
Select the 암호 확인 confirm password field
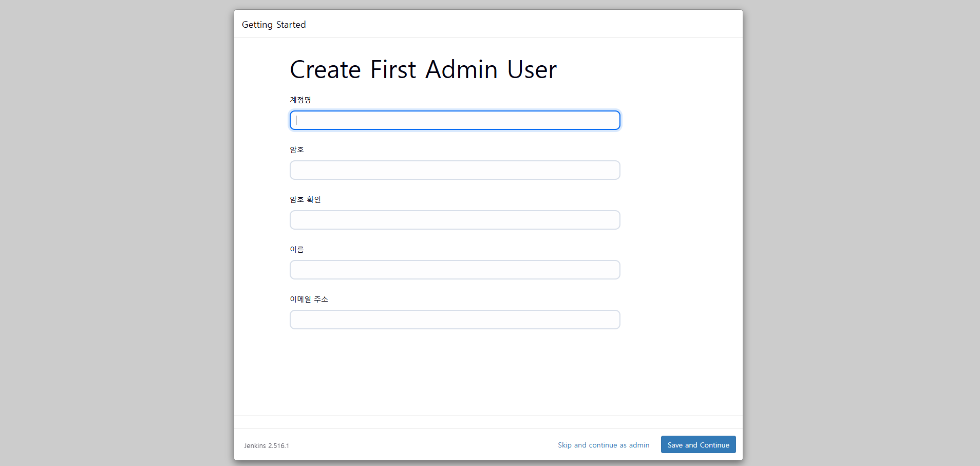click(x=455, y=220)
